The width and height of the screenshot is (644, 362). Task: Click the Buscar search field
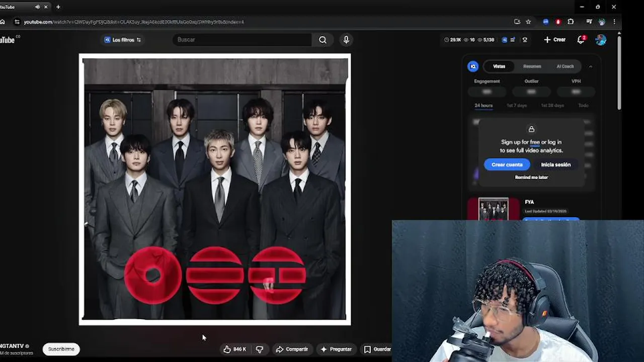242,40
